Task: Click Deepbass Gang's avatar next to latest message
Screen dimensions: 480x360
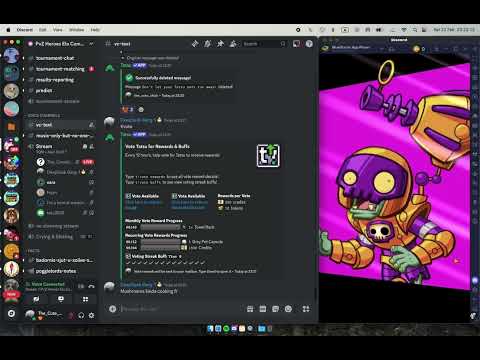Action: (110, 287)
